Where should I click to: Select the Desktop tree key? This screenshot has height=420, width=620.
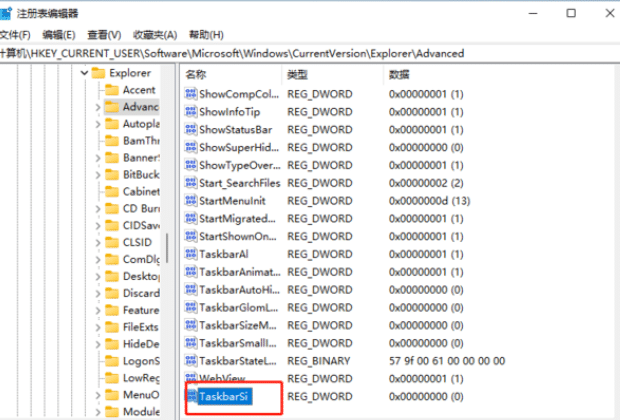[141, 276]
